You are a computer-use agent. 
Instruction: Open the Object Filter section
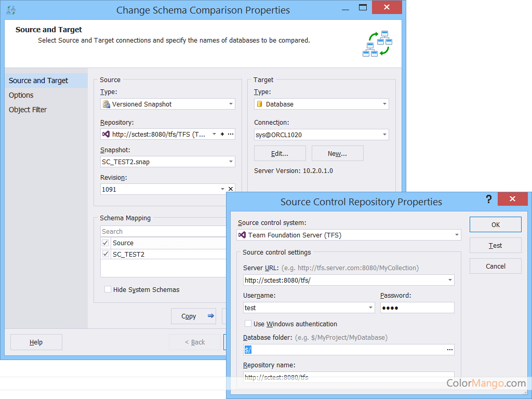[x=28, y=110]
